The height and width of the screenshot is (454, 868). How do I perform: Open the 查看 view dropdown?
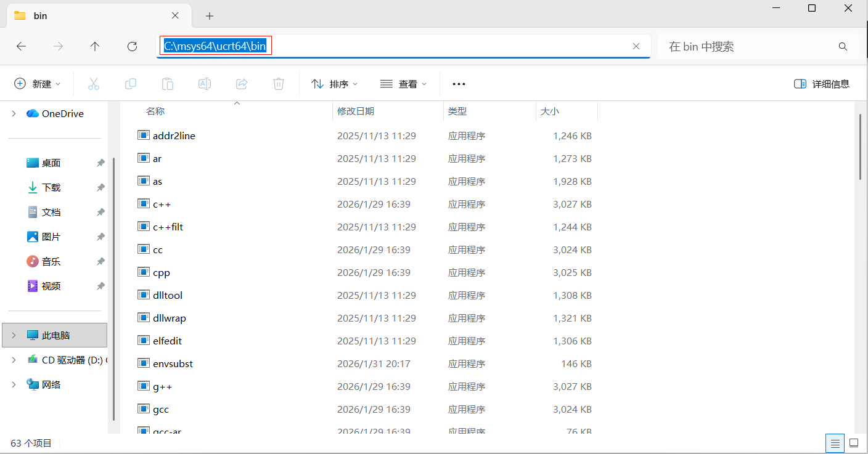(x=404, y=83)
